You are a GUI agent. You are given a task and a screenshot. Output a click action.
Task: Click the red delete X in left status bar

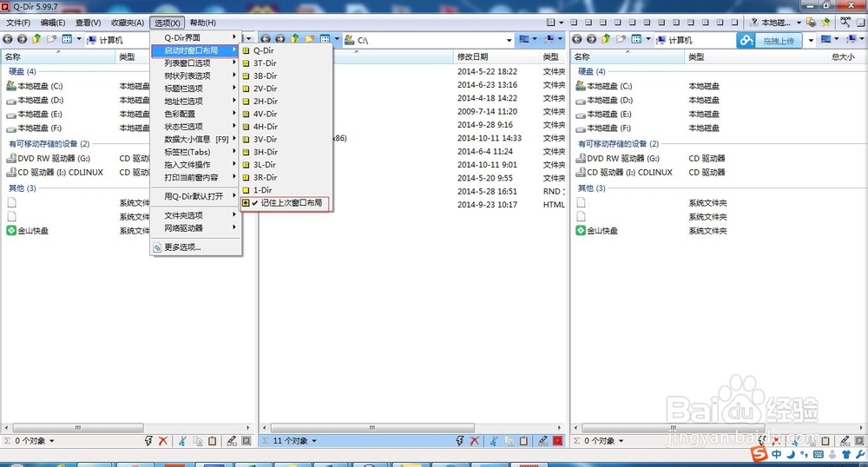click(x=163, y=441)
